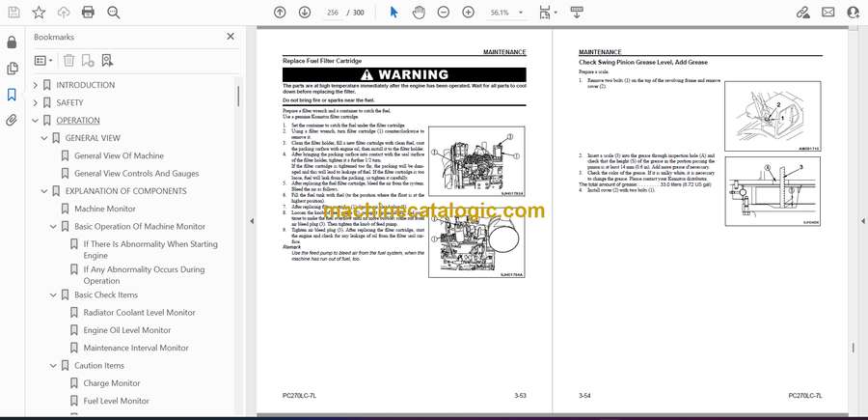868x420 pixels.
Task: Open the OPERATION bookmark
Action: click(78, 121)
